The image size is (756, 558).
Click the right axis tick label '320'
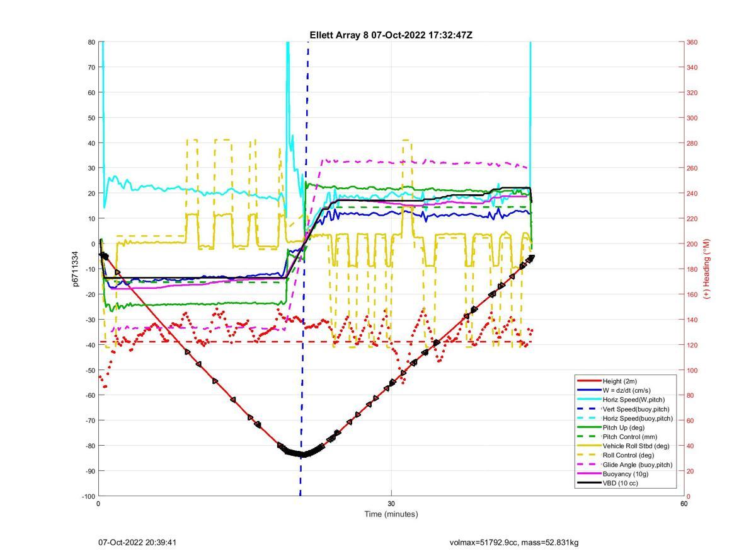coord(692,93)
